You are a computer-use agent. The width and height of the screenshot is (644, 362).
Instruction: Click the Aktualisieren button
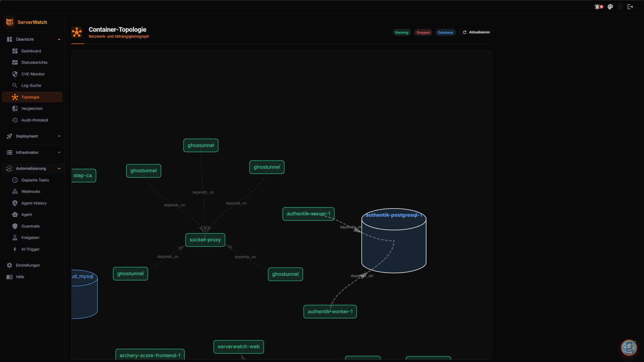(x=476, y=32)
